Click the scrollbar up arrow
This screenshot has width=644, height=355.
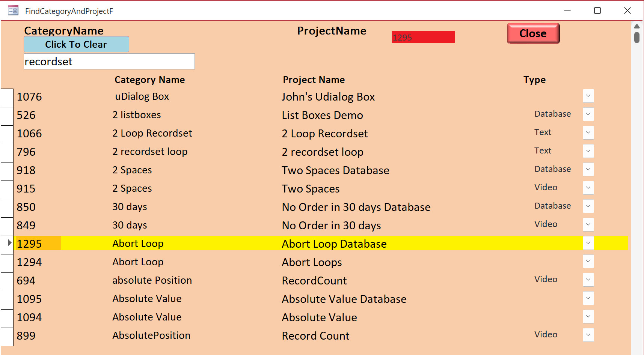point(636,26)
